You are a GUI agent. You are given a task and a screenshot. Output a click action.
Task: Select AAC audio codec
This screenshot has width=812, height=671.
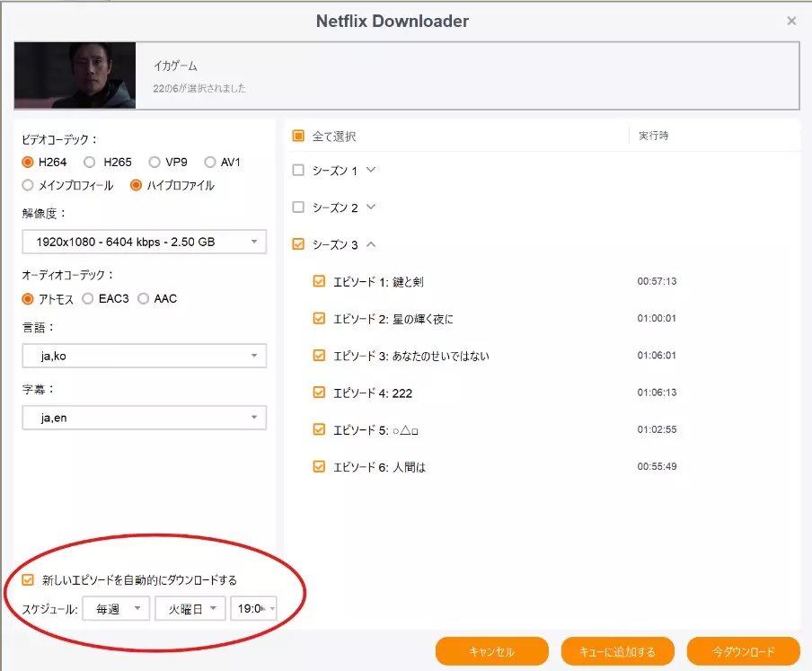click(144, 299)
